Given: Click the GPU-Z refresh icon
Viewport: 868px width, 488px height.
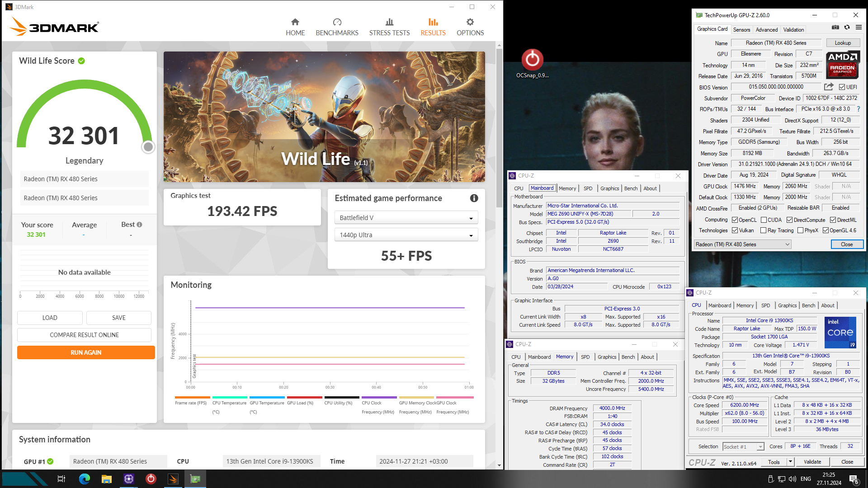Looking at the screenshot, I should [x=847, y=28].
